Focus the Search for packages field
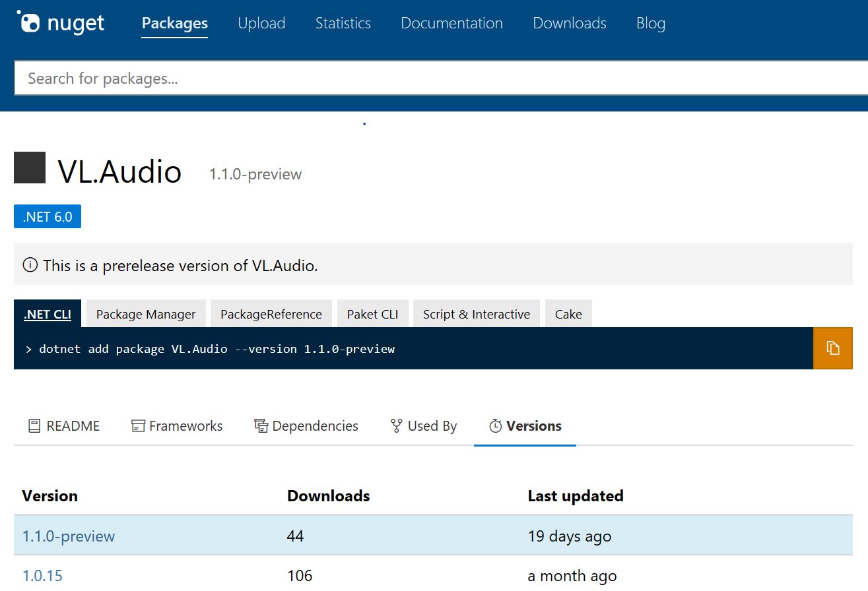 [441, 78]
